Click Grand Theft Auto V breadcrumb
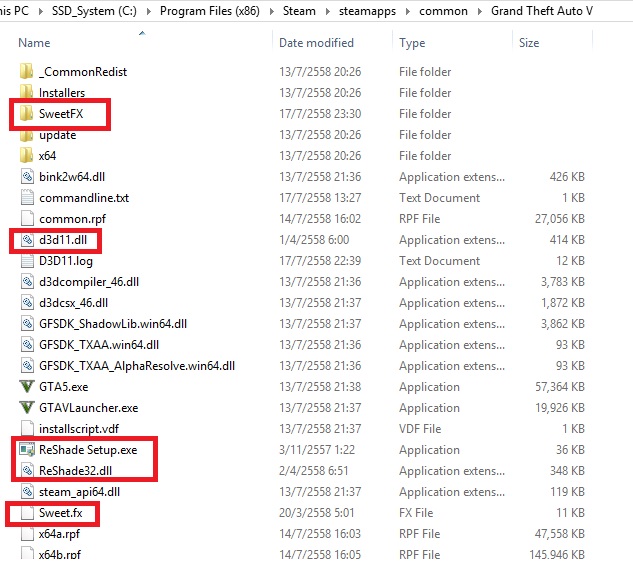 542,11
